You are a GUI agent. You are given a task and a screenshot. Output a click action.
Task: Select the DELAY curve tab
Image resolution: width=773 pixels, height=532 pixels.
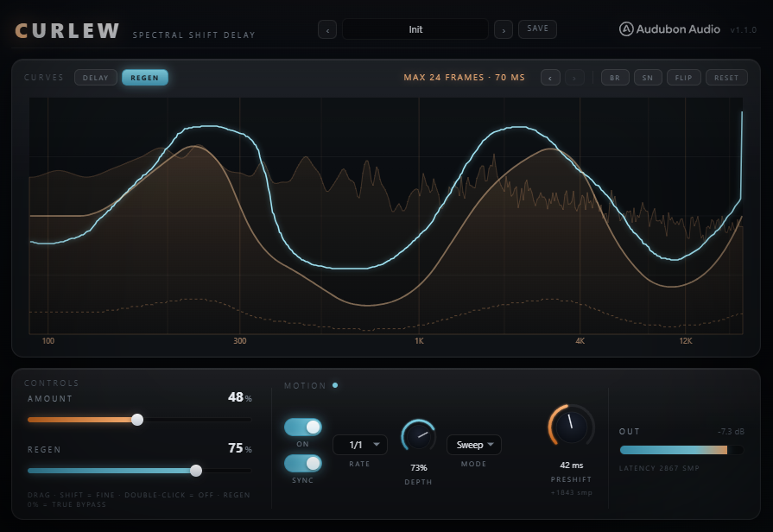point(96,78)
